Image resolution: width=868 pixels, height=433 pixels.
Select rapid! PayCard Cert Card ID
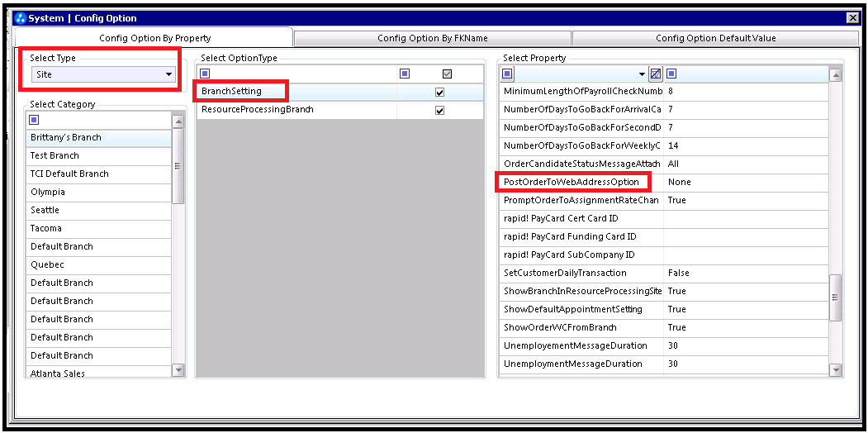(x=561, y=219)
